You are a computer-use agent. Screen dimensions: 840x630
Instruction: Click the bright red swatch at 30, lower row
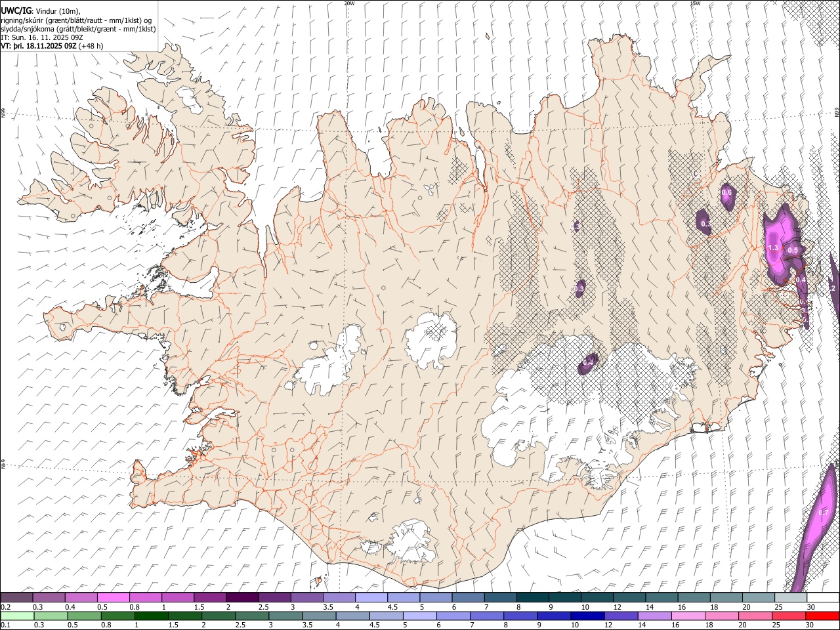822,616
